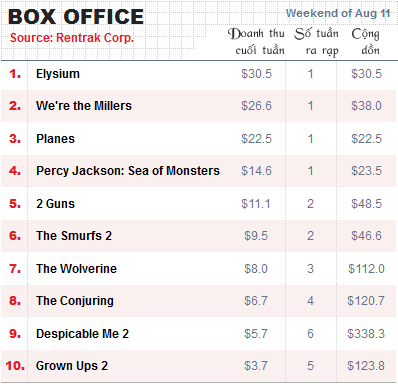This screenshot has height=384, width=398.
Task: Click Elysium's $30.5 weekend gross
Action: tap(256, 74)
